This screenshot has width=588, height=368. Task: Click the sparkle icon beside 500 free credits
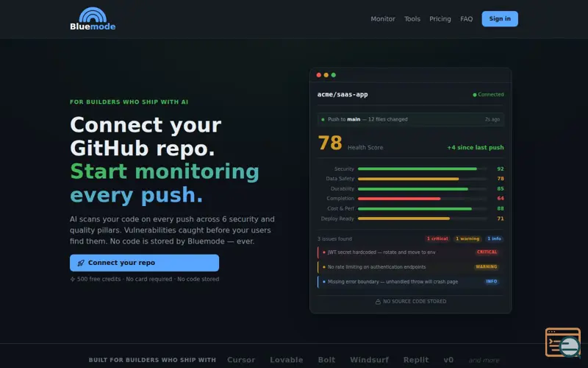coord(73,279)
